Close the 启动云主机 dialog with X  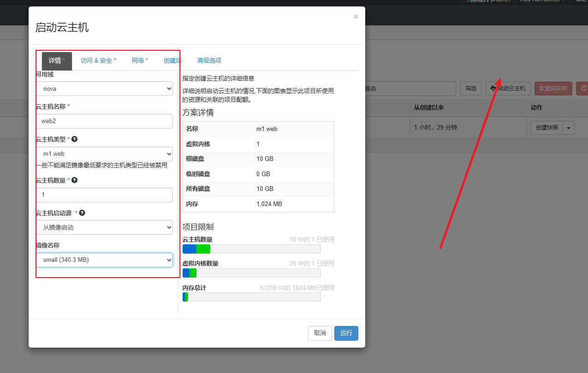coord(355,17)
